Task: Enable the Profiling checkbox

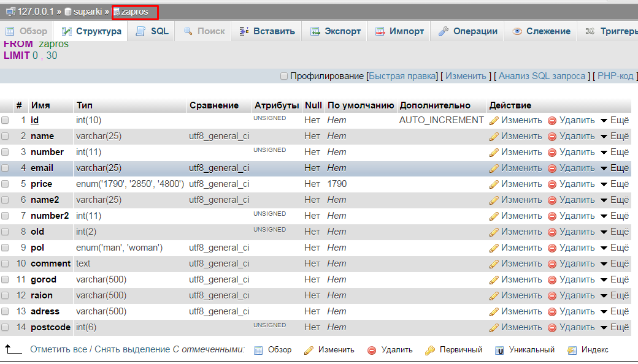Action: tap(283, 77)
